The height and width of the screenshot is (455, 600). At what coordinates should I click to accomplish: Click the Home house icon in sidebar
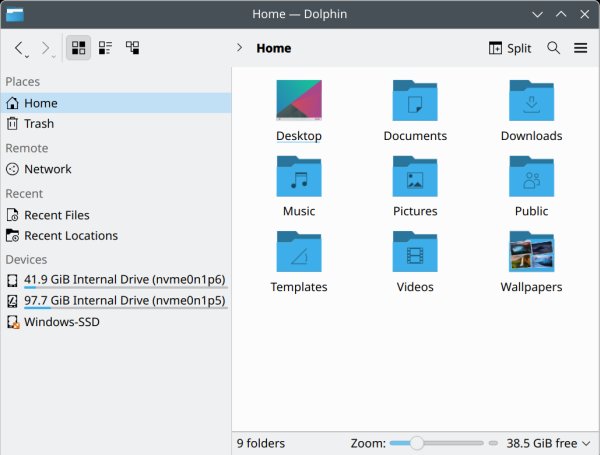coord(12,103)
